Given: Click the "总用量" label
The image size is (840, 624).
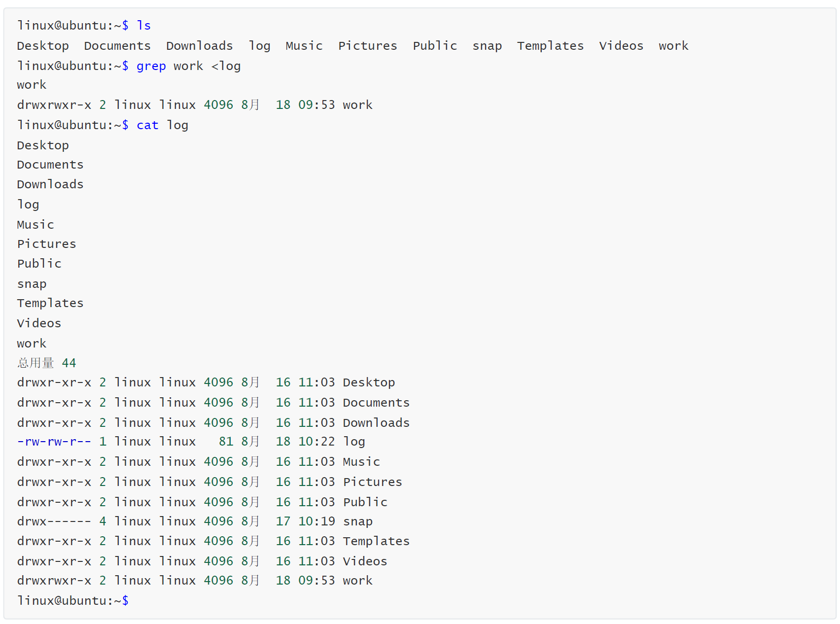Looking at the screenshot, I should tap(35, 363).
